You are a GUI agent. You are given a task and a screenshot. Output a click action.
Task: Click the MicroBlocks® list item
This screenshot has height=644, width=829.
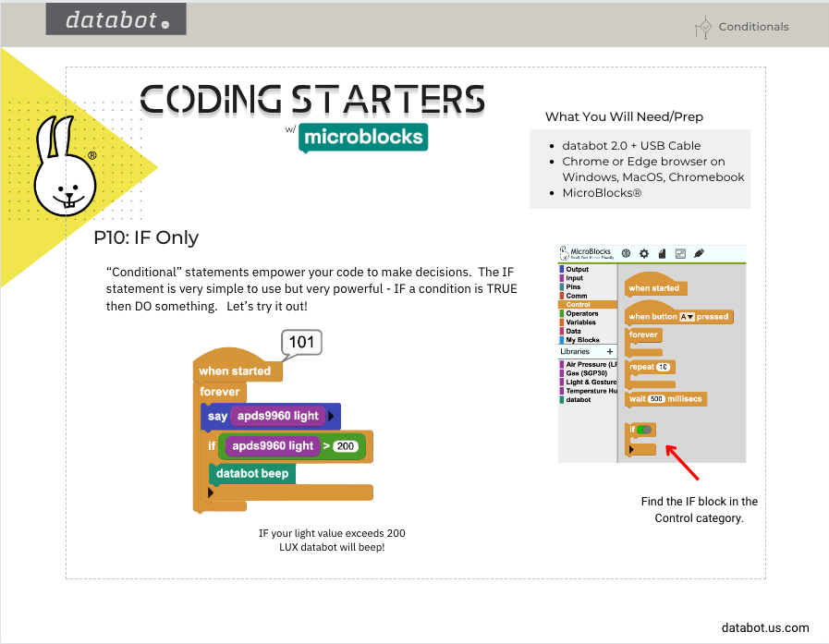[602, 193]
